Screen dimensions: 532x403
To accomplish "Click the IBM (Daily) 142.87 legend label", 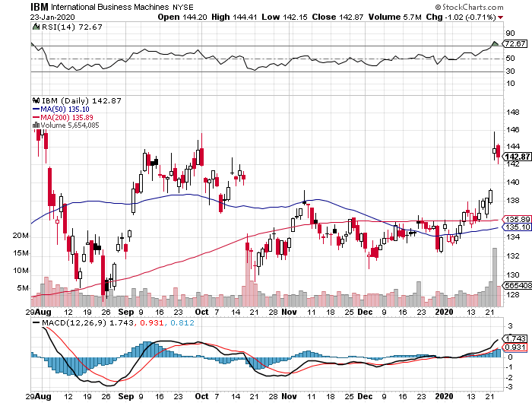I will click(x=81, y=101).
